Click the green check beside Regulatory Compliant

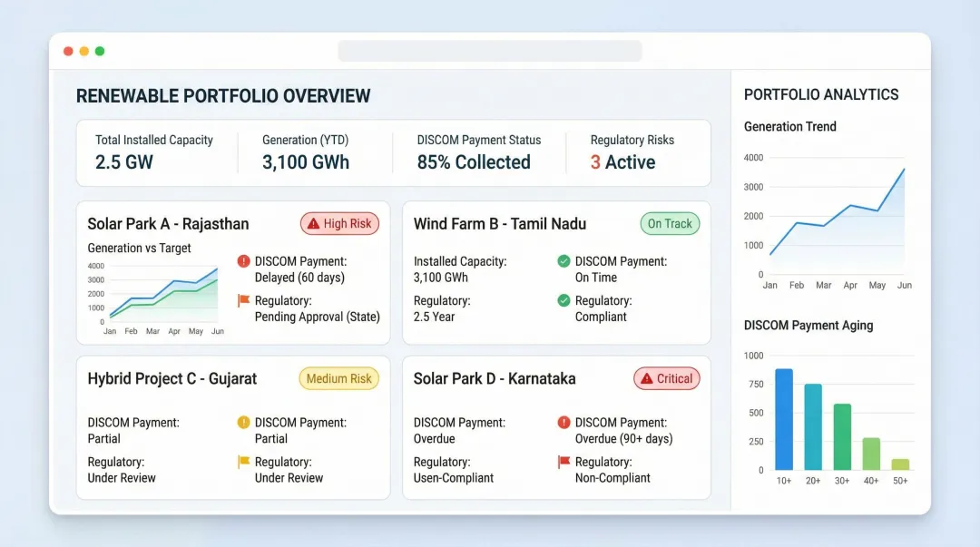pyautogui.click(x=563, y=300)
